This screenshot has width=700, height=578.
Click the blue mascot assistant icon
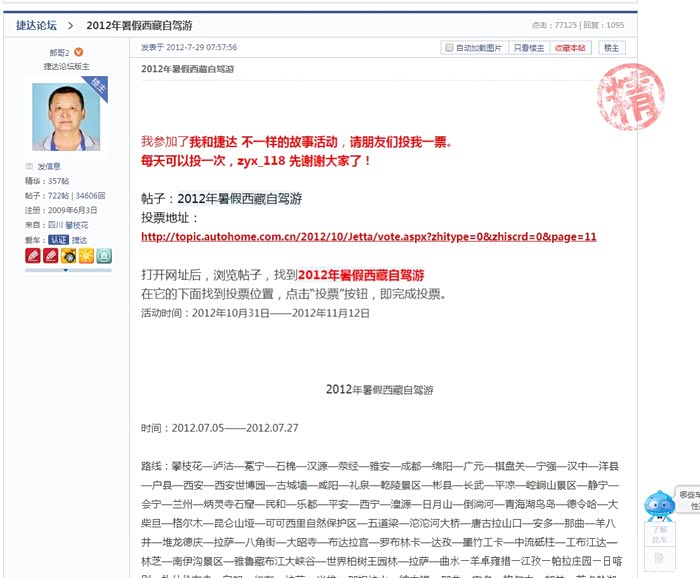tap(659, 505)
